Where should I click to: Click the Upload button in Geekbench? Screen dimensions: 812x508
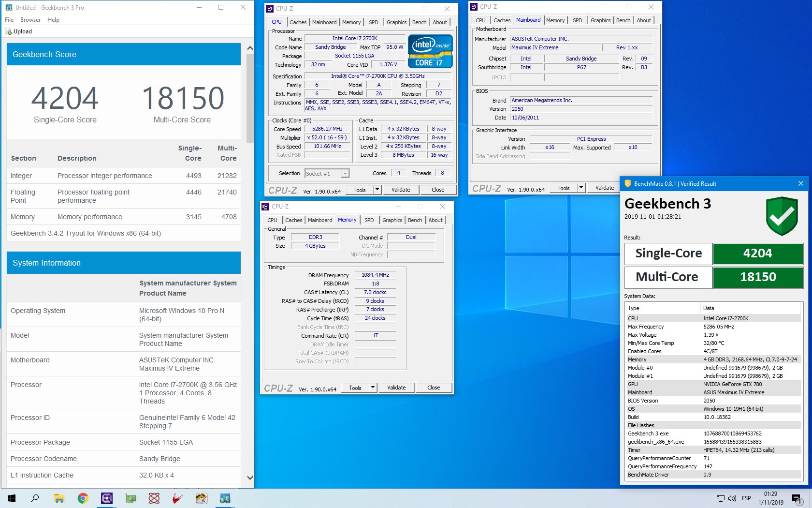[x=19, y=31]
